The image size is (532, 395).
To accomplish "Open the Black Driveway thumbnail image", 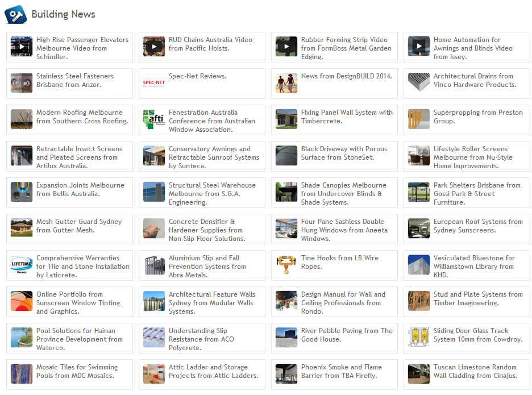I will pyautogui.click(x=286, y=155).
